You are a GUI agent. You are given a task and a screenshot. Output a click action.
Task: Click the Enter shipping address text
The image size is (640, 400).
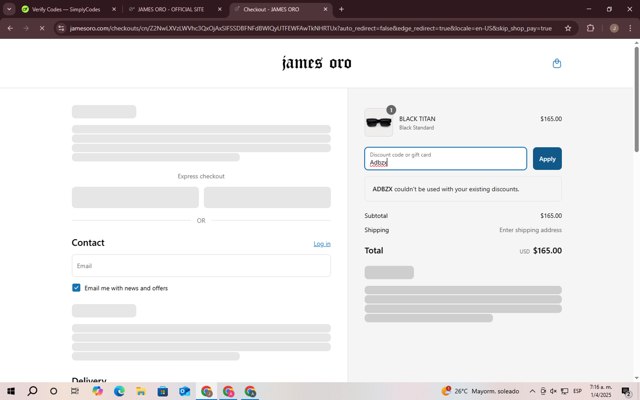click(x=530, y=230)
